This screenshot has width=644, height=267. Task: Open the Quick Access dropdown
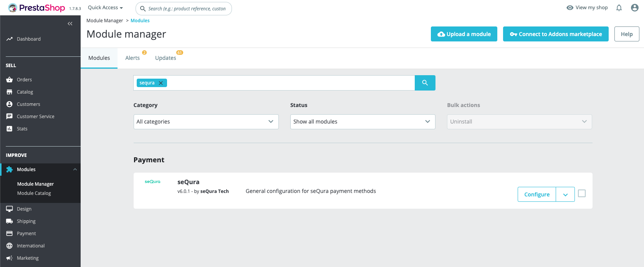coord(105,8)
